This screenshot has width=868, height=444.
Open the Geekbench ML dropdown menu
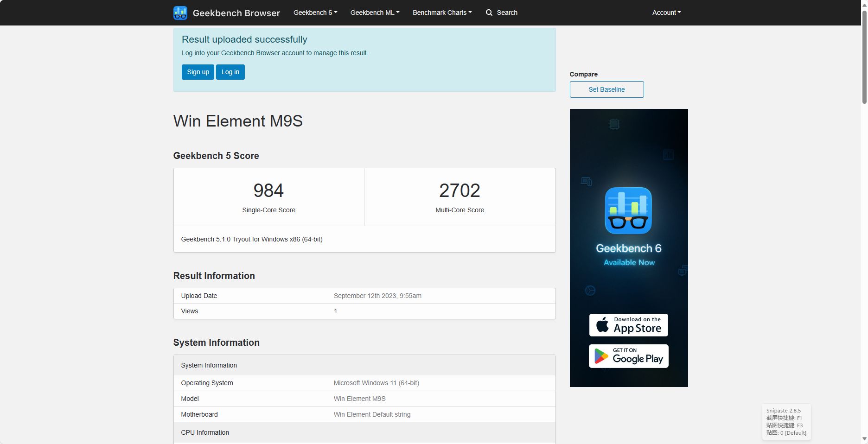tap(375, 13)
